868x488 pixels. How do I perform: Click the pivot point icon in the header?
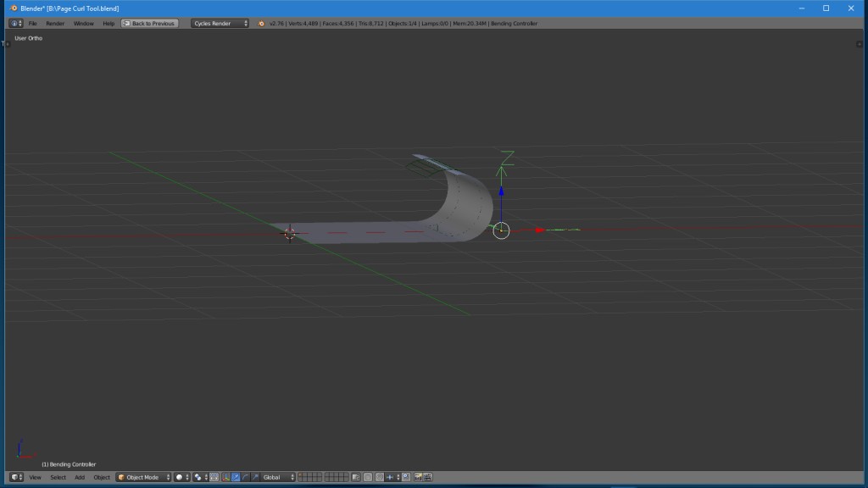(198, 476)
